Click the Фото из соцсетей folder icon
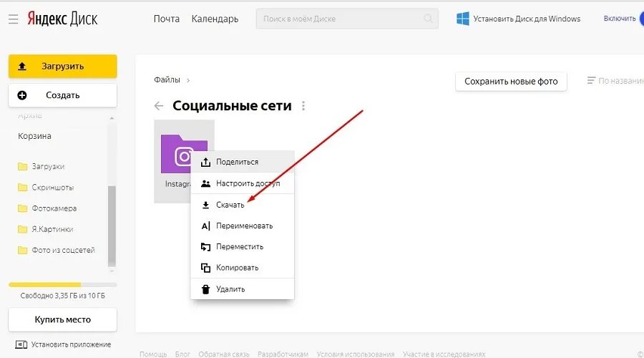Viewport: 644px width, 358px height. [x=23, y=251]
